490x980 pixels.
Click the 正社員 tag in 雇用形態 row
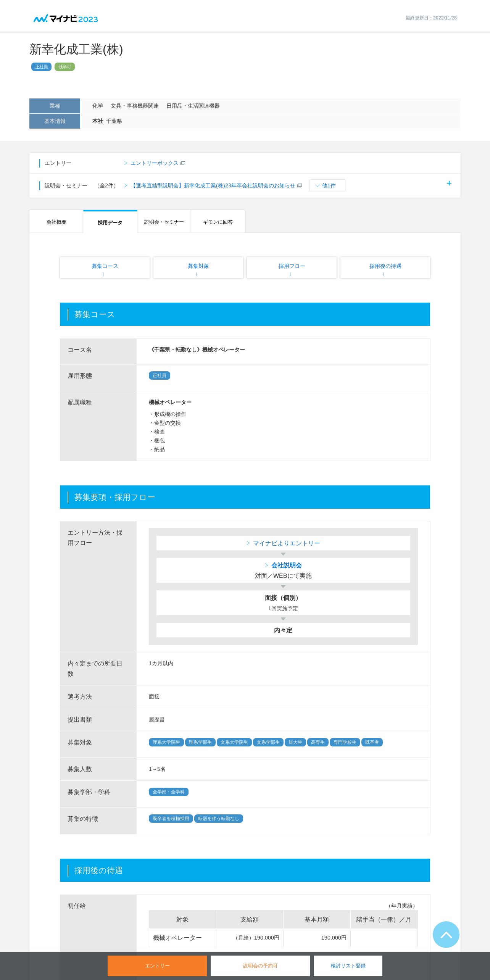point(159,376)
